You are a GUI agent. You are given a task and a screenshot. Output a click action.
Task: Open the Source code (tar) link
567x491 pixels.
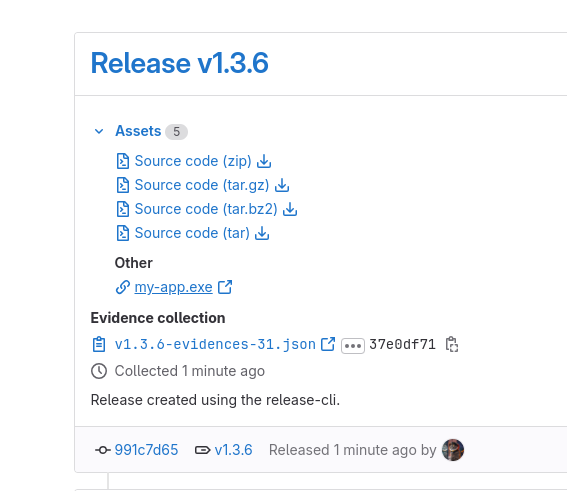192,233
